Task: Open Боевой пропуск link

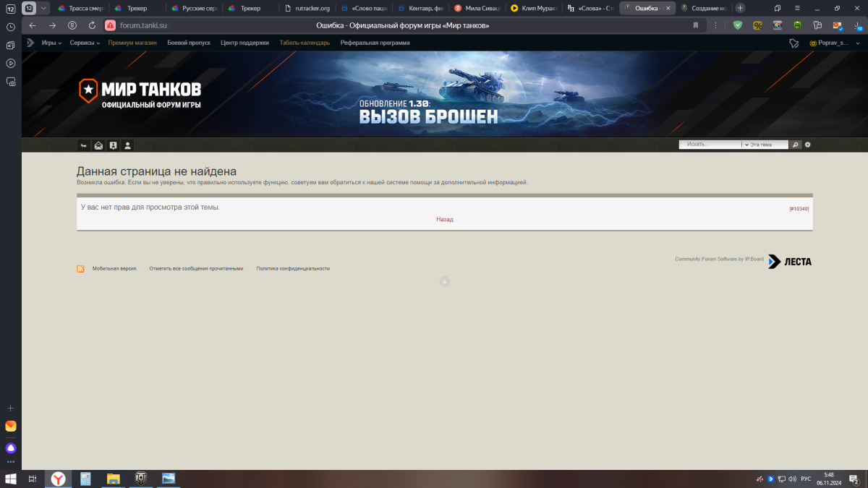Action: point(189,43)
